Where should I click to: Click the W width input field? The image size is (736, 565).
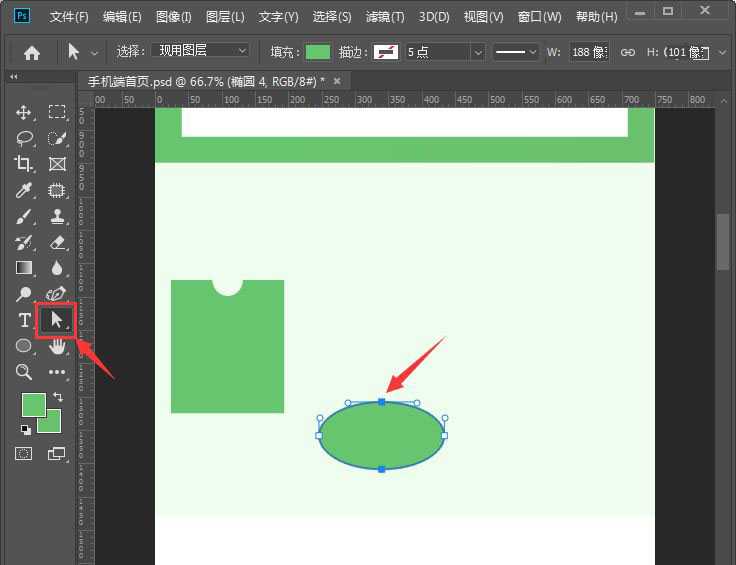(x=590, y=52)
